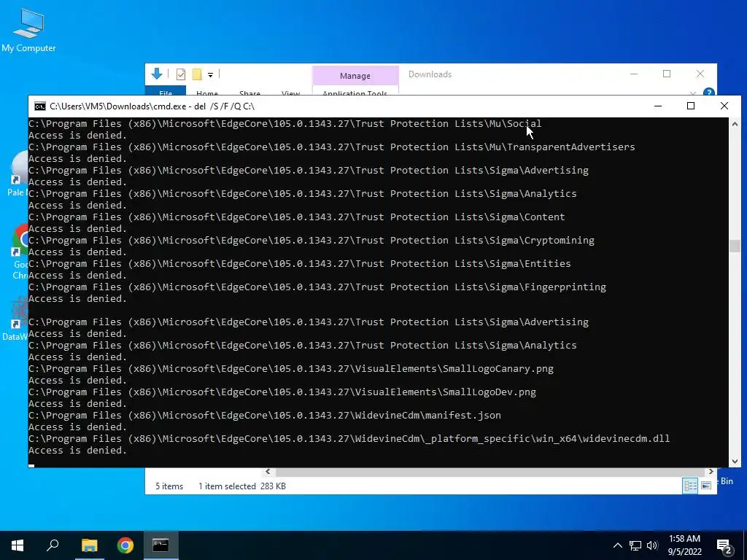Click the Sigma\Fingerprinting console line

click(x=317, y=287)
